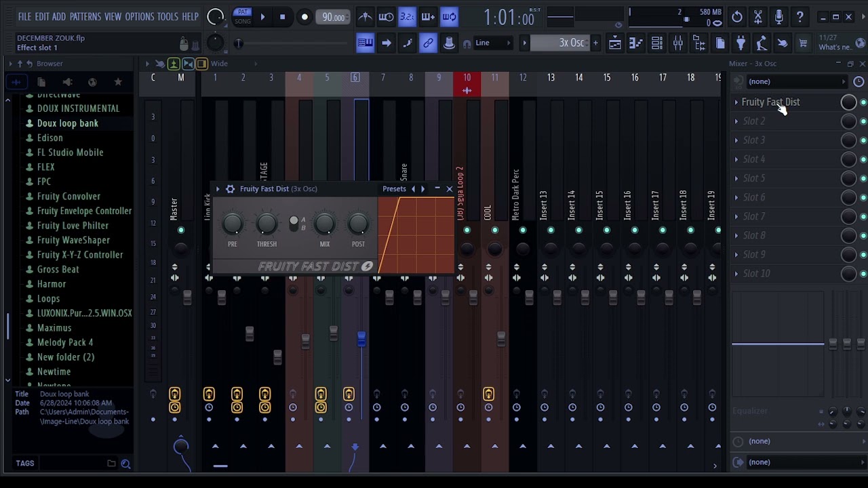Screen dimensions: 868x488
Task: Toggle loop recording icon
Action: pos(449,17)
